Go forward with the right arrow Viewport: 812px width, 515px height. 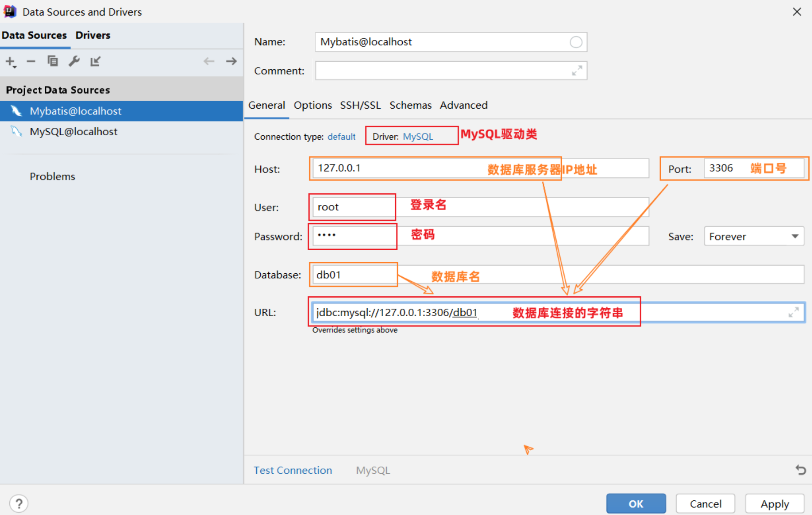[x=231, y=61]
